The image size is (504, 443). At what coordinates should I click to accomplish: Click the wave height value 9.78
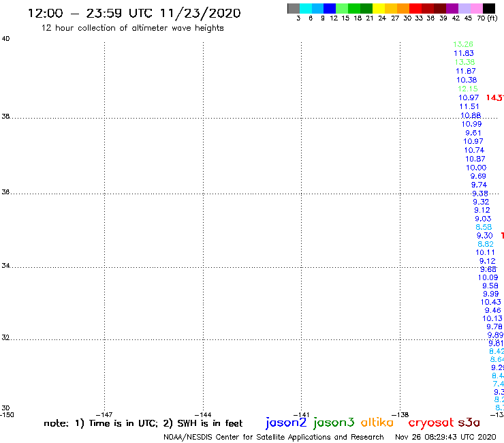tap(494, 326)
